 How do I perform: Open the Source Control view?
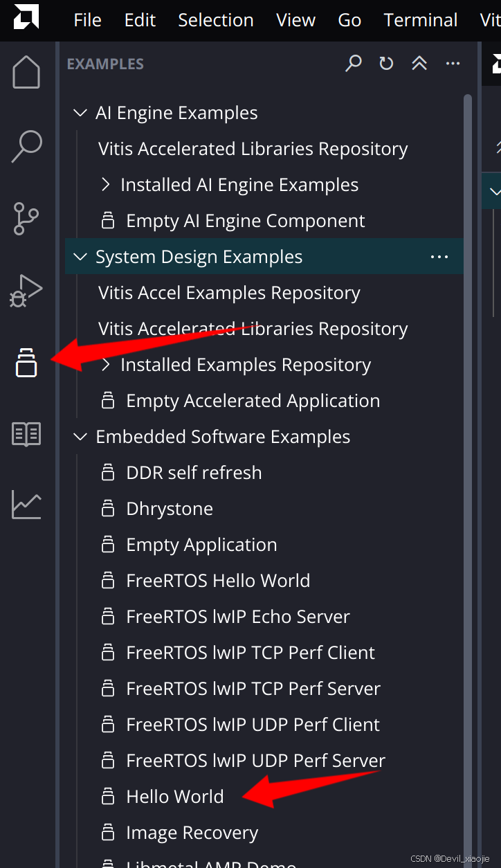click(x=26, y=218)
